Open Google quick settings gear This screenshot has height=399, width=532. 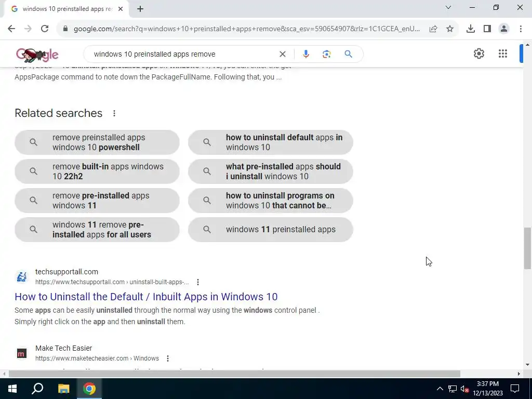(478, 54)
